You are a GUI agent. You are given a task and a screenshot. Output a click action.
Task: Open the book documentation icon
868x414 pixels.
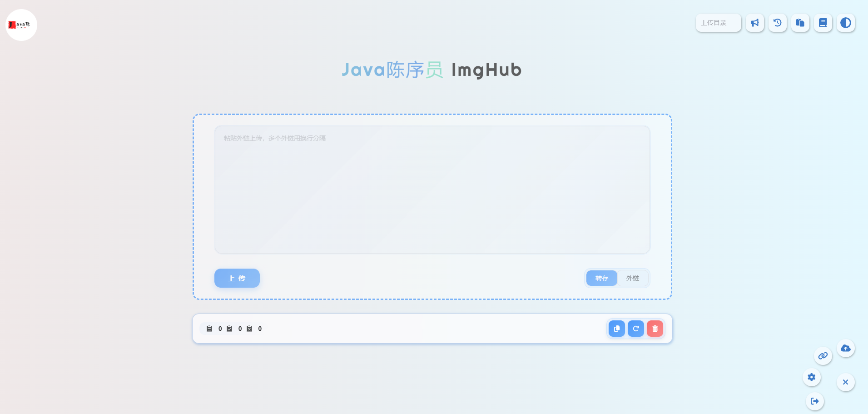tap(823, 23)
